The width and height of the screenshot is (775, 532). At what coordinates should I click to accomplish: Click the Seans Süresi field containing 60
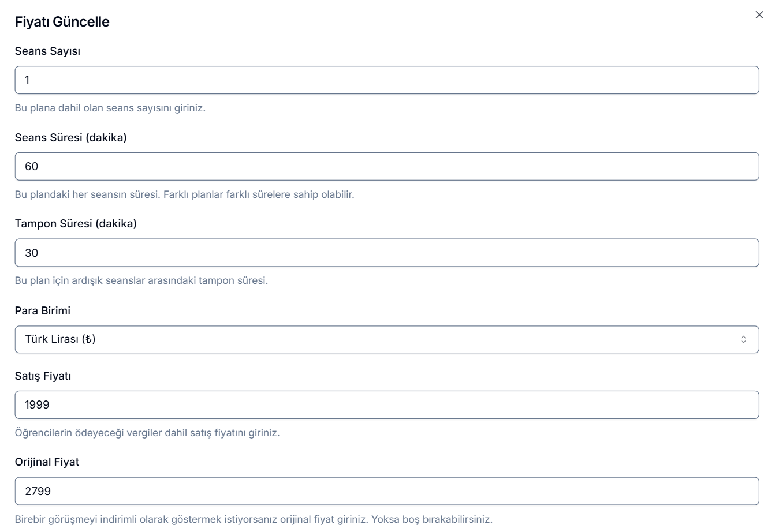coord(386,167)
